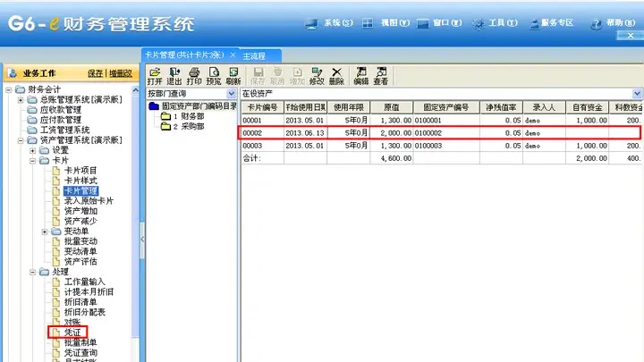Click the 保存 link in 业务工作 header

(x=96, y=73)
